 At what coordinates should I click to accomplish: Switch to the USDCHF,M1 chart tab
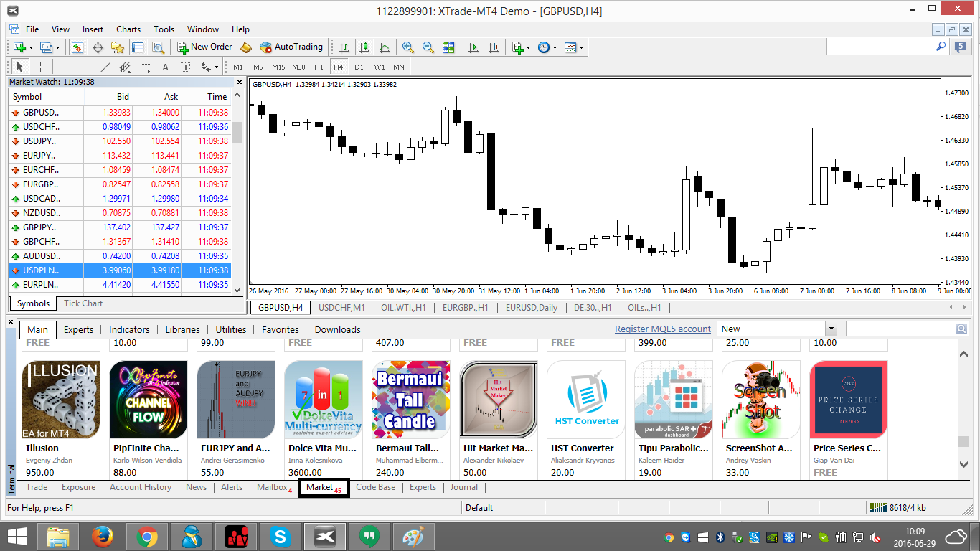click(x=342, y=308)
